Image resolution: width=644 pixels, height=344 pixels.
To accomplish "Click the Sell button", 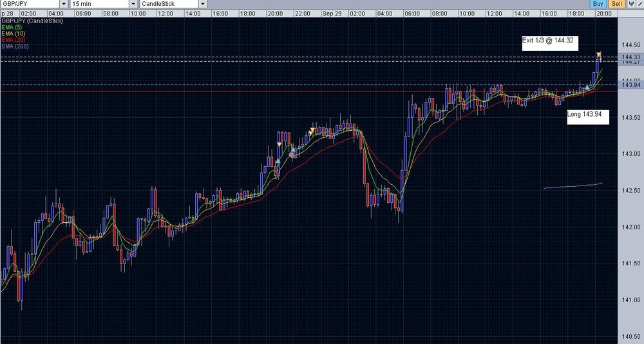I will pyautogui.click(x=616, y=4).
